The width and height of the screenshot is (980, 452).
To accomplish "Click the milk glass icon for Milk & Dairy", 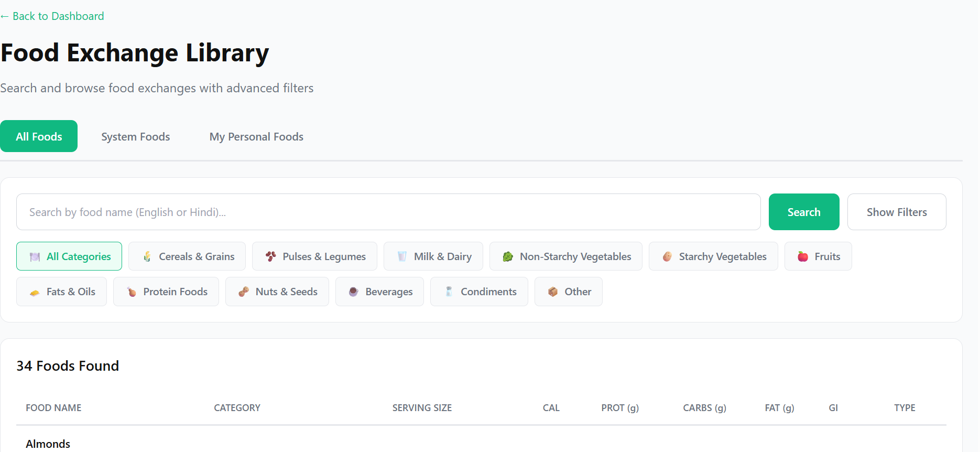I will 402,256.
